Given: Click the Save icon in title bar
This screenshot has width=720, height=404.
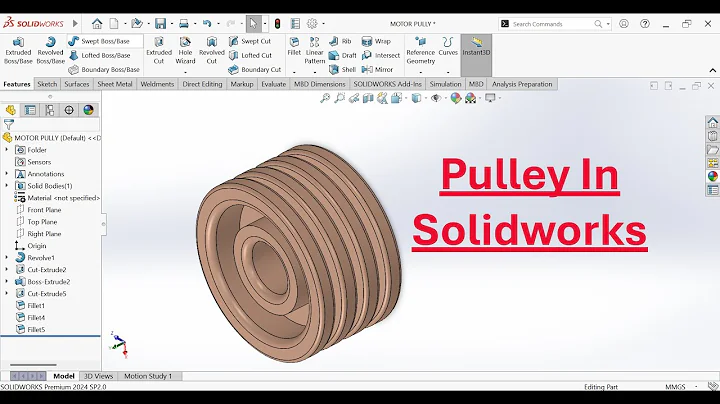Looking at the screenshot, I should (160, 23).
